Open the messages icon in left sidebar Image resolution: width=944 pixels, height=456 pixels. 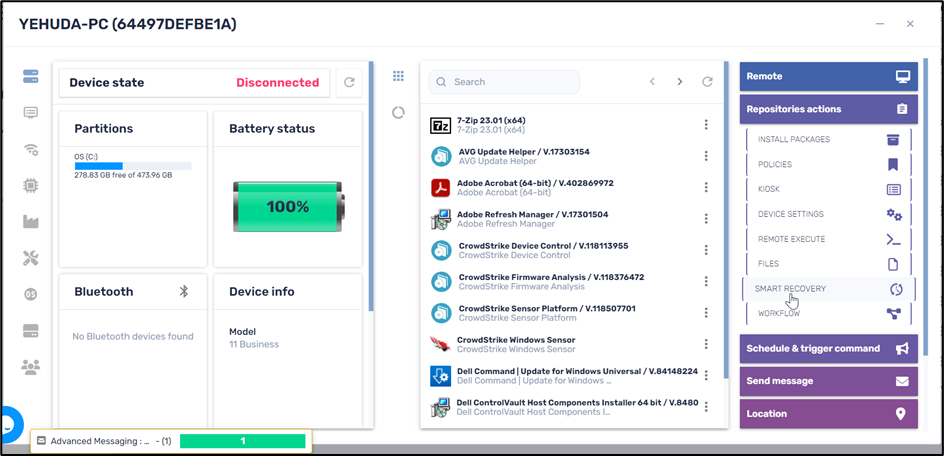click(30, 113)
